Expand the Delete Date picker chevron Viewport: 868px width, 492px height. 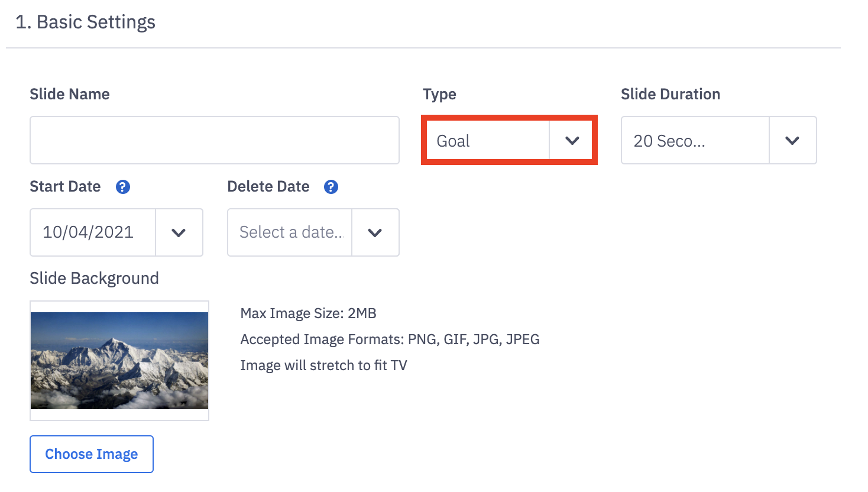tap(375, 232)
